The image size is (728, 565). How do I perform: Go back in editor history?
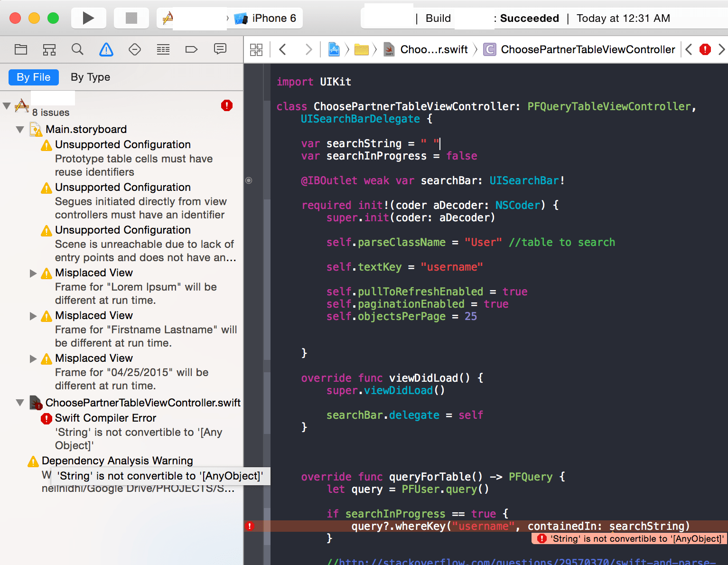tap(283, 49)
